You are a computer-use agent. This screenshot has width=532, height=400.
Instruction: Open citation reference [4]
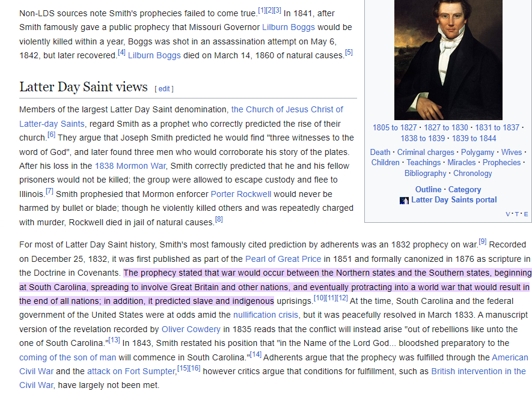coord(121,52)
